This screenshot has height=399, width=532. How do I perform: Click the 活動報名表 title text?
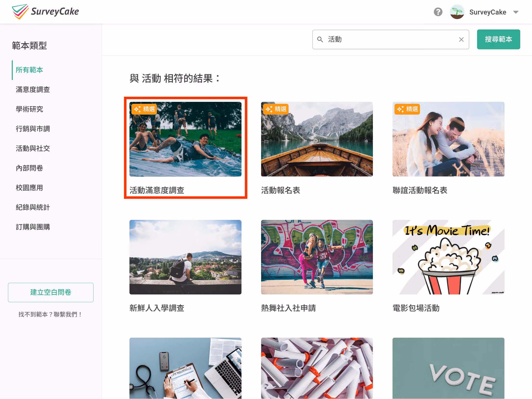(280, 190)
